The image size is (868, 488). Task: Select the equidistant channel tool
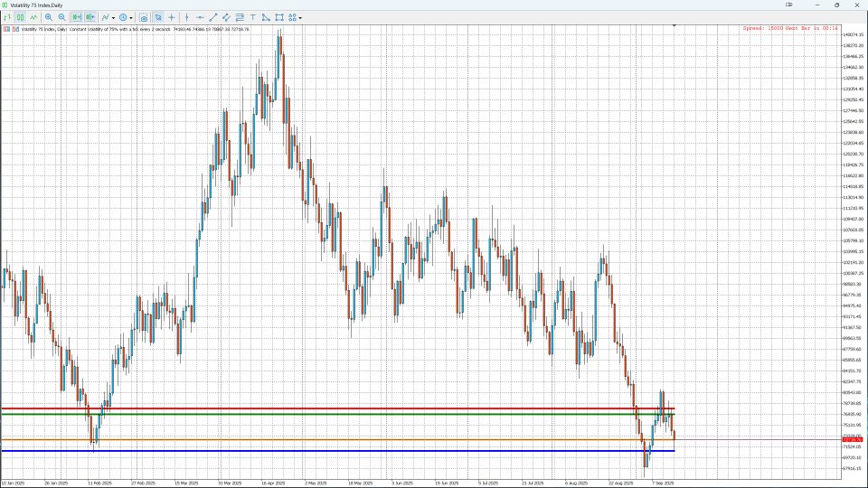coord(226,17)
